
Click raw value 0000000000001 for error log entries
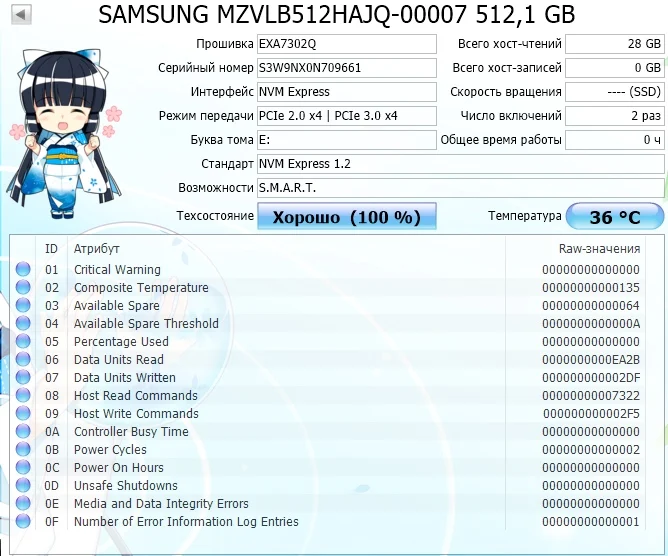(590, 521)
